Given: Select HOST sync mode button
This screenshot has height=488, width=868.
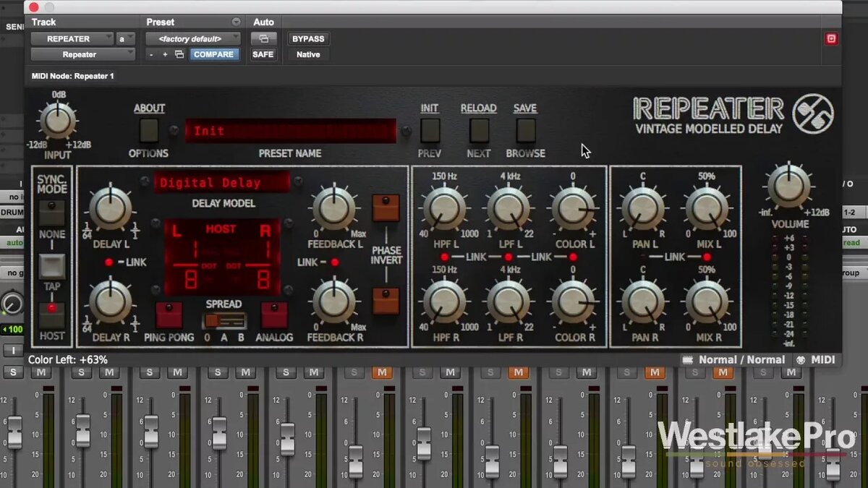Looking at the screenshot, I should click(x=52, y=315).
